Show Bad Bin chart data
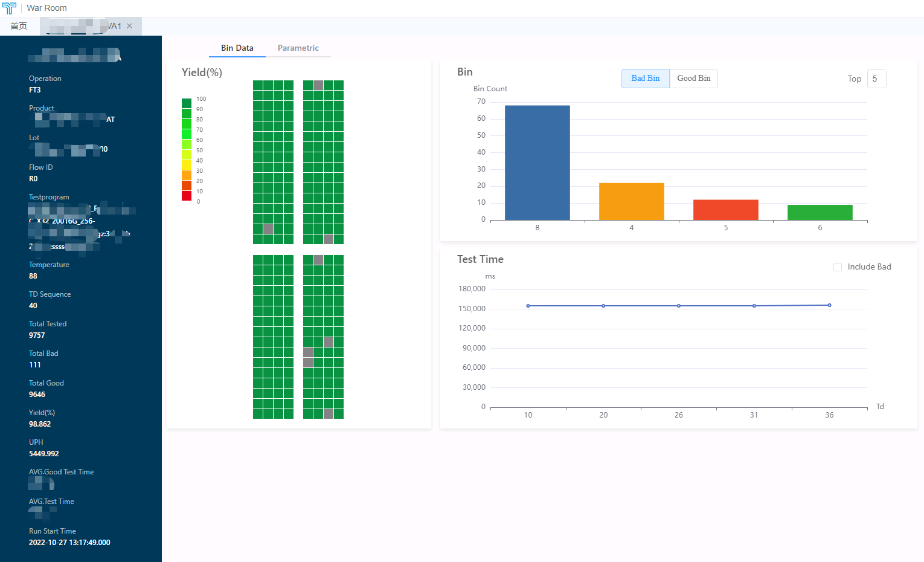 (645, 79)
